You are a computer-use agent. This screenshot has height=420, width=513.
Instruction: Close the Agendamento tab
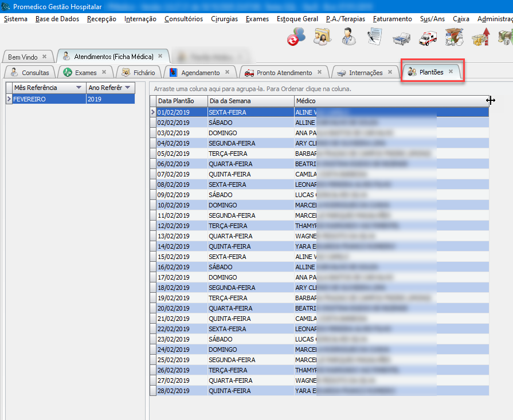[227, 72]
